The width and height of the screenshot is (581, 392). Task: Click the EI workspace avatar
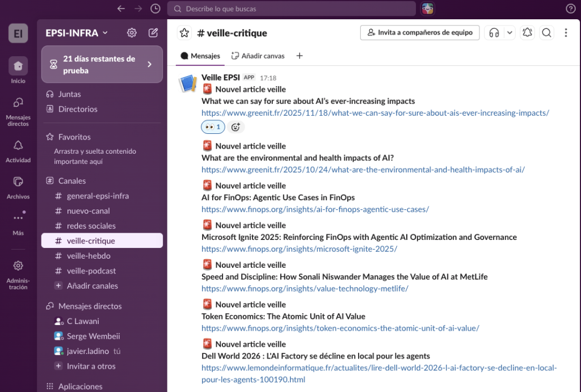tap(18, 33)
